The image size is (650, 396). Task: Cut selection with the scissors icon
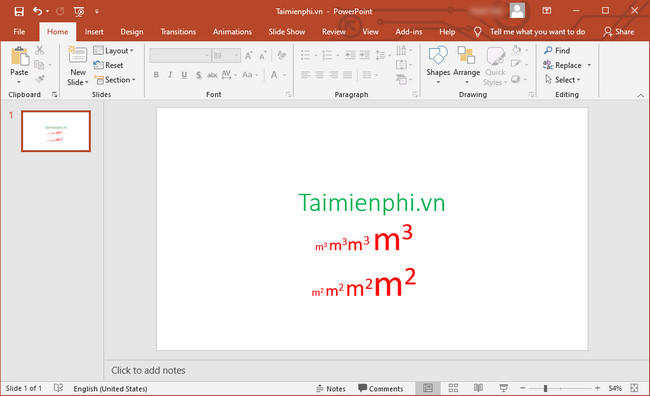click(39, 51)
